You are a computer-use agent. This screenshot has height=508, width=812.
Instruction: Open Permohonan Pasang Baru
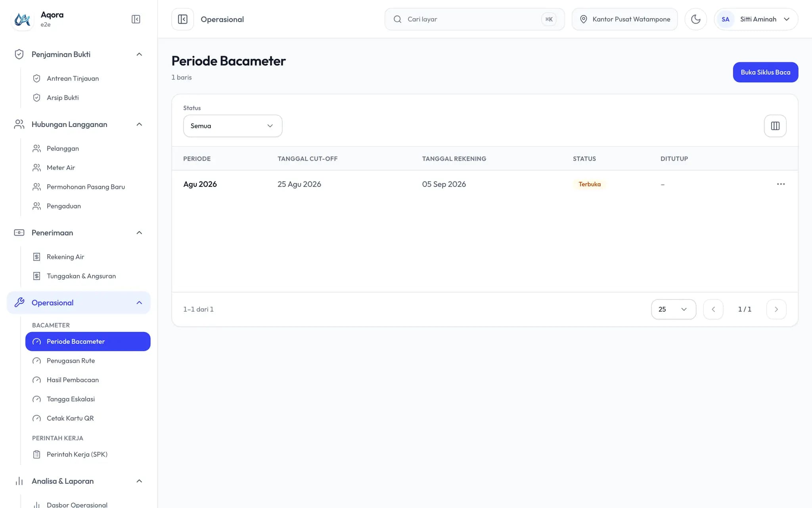88,187
